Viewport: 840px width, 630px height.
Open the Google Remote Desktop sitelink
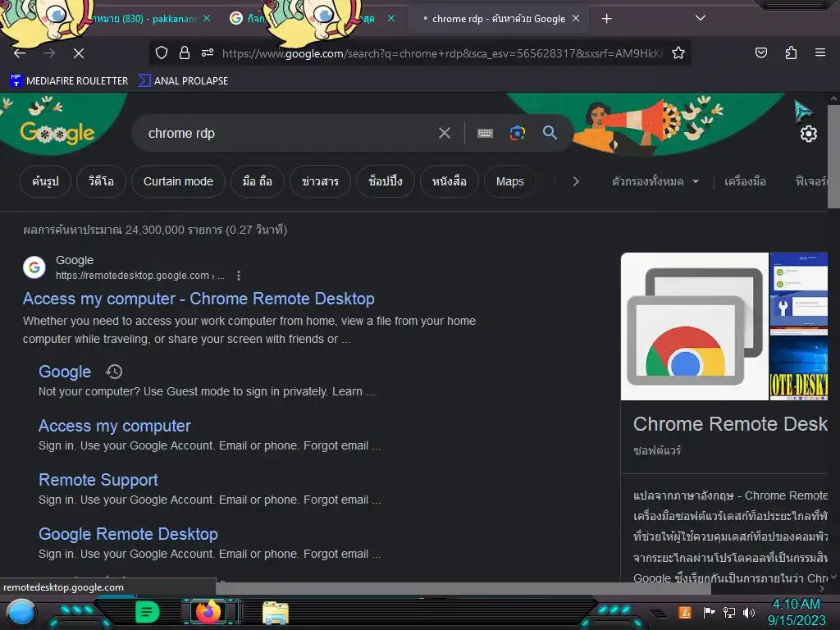coord(128,533)
